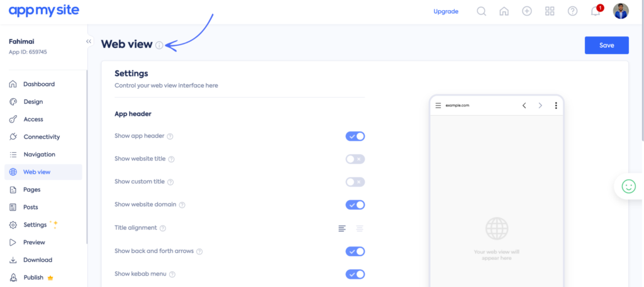This screenshot has height=287, width=644.
Task: Click the Save button
Action: [607, 45]
